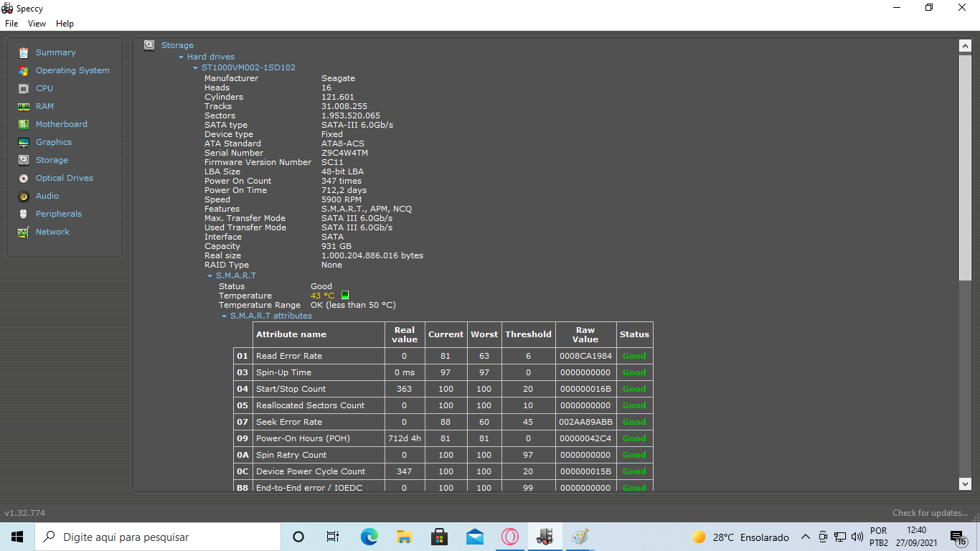Collapse the ST1000VM002-1SD102 drive node
Image resolution: width=980 pixels, height=551 pixels.
tap(195, 67)
